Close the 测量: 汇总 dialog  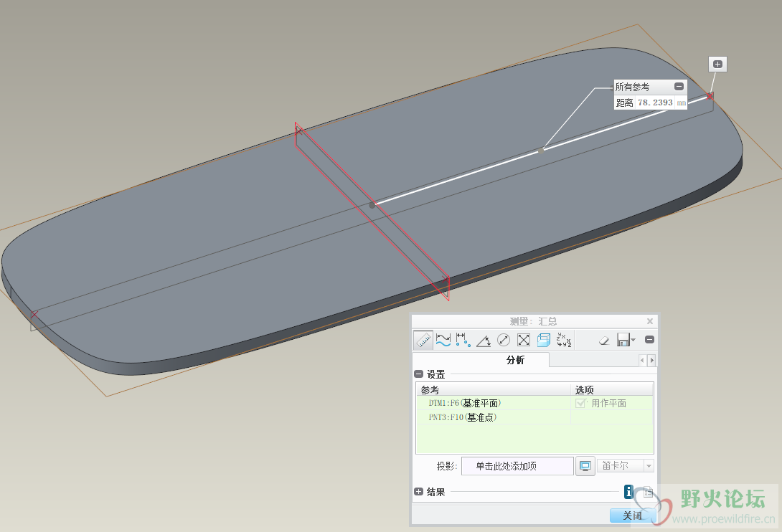[650, 321]
